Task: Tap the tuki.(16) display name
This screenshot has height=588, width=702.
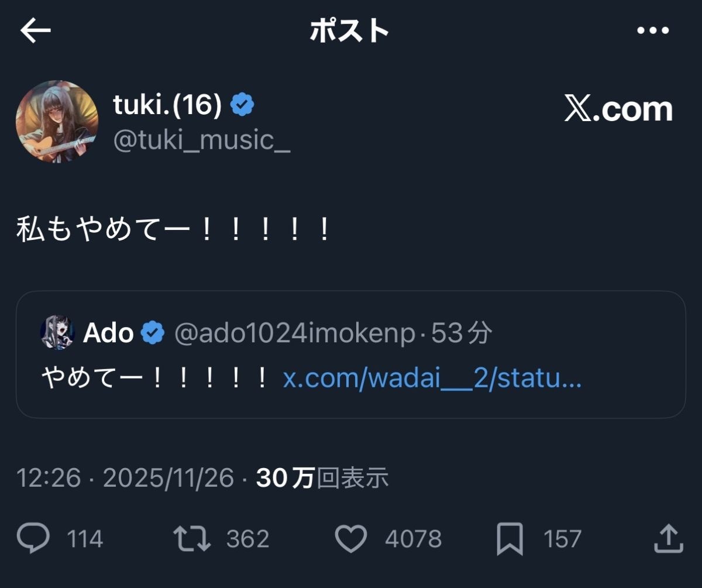Action: pos(167,105)
